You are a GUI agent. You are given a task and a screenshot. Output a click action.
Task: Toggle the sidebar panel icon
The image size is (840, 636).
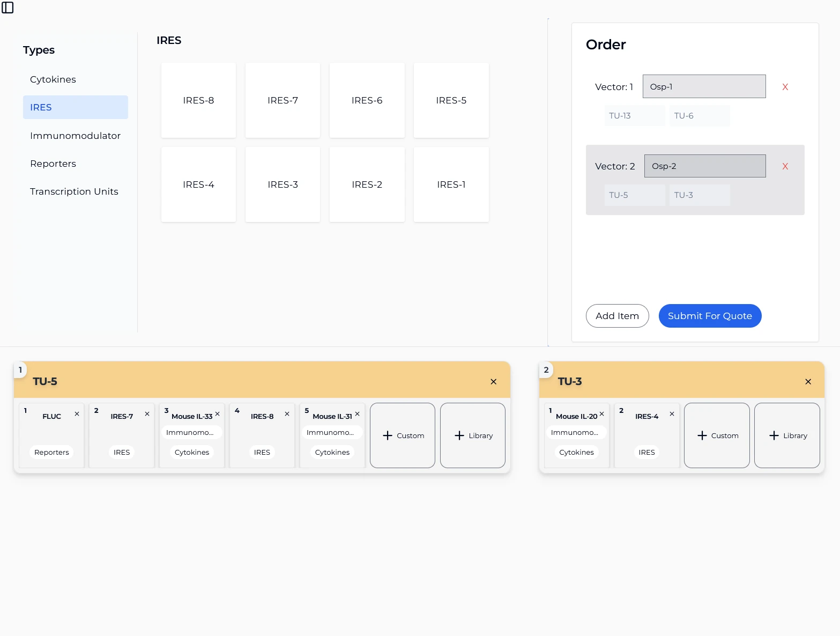pyautogui.click(x=8, y=8)
